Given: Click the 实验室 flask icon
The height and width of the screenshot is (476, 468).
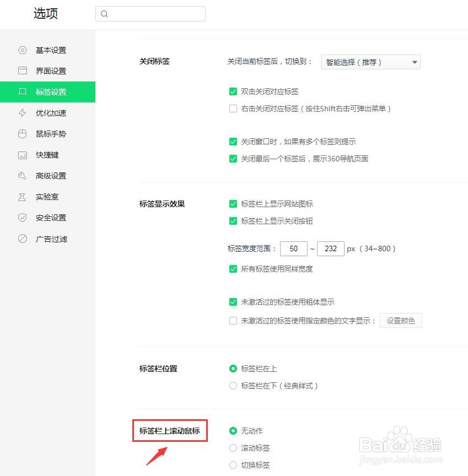Looking at the screenshot, I should click(23, 197).
